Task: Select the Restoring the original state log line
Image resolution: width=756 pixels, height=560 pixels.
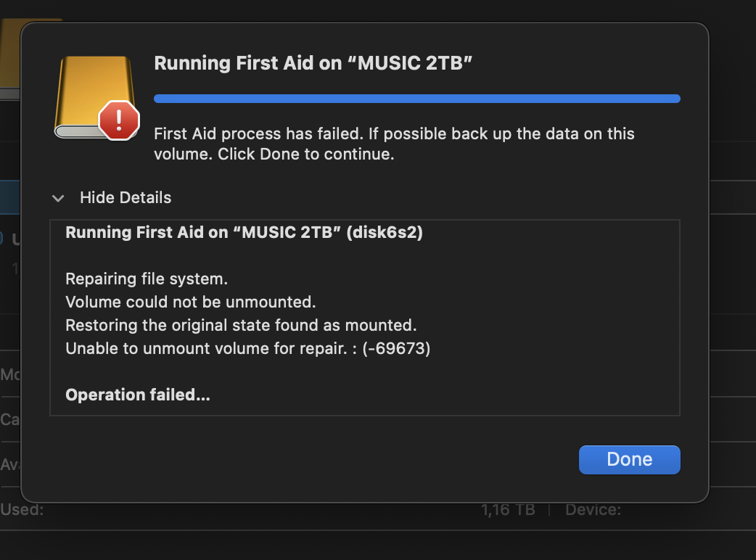Action: pyautogui.click(x=240, y=325)
